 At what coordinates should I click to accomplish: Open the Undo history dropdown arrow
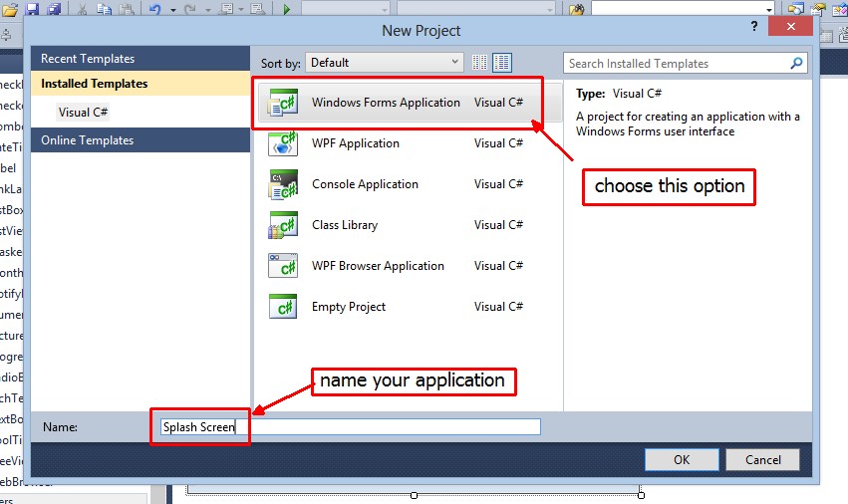click(x=173, y=9)
